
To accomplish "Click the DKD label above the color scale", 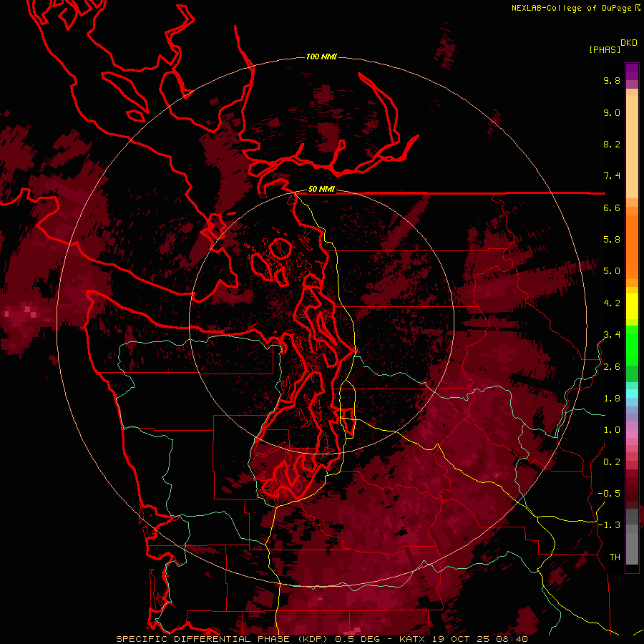I will click(x=629, y=43).
